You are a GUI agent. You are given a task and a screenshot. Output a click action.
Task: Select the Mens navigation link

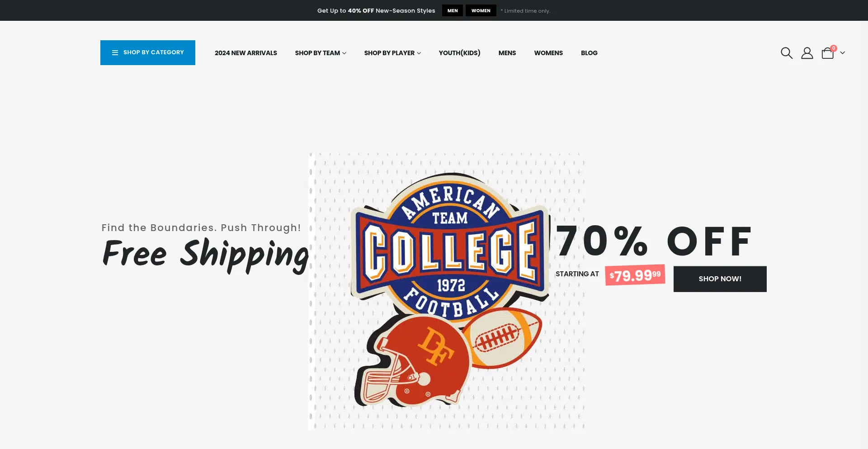pyautogui.click(x=507, y=53)
